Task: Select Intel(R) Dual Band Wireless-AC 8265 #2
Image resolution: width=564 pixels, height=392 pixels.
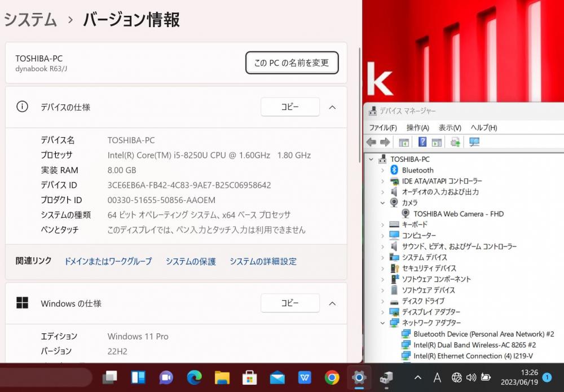Action: (474, 345)
